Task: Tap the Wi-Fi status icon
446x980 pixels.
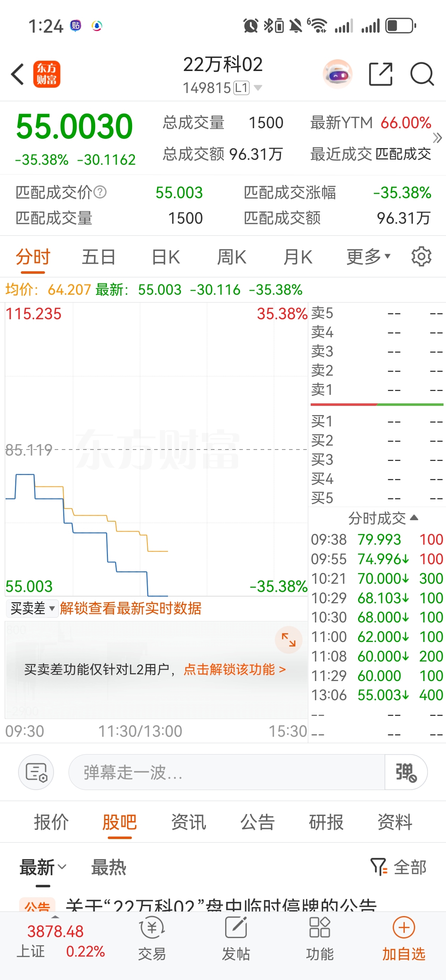Action: pos(317,26)
